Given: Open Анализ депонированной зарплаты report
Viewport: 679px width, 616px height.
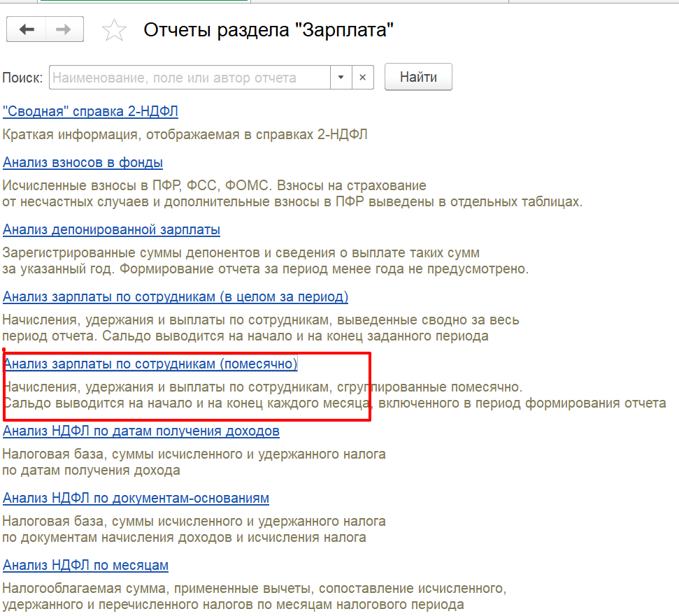Looking at the screenshot, I should pyautogui.click(x=111, y=229).
